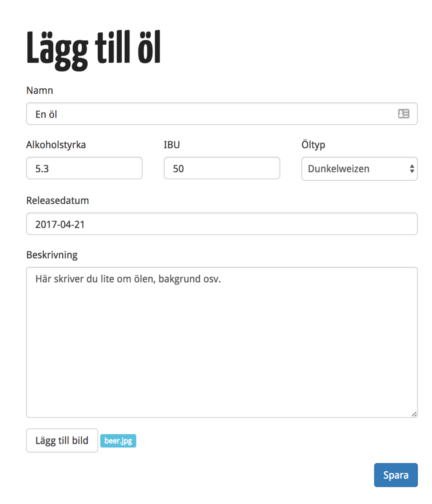Viewport: 432px width, 504px height.
Task: Click the Öltyp label
Action: pos(313,145)
